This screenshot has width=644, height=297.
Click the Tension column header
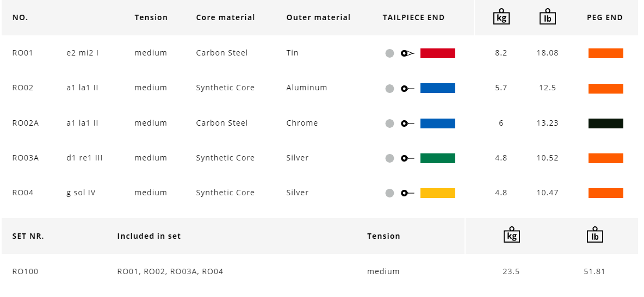tap(151, 17)
